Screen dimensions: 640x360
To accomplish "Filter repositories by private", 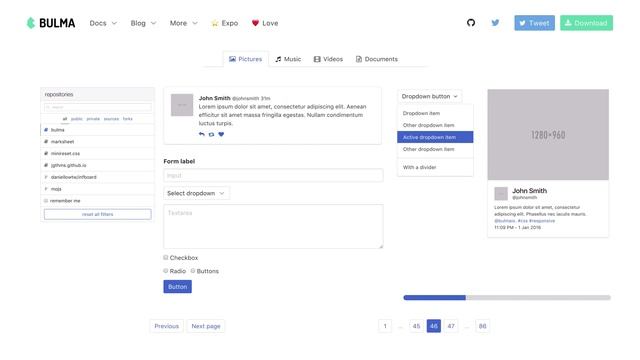I will (93, 119).
